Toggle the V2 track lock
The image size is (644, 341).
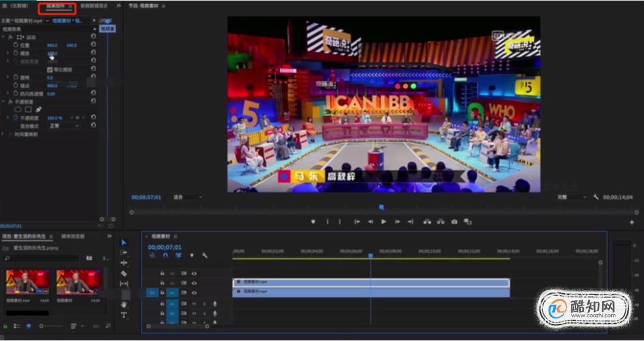162,283
